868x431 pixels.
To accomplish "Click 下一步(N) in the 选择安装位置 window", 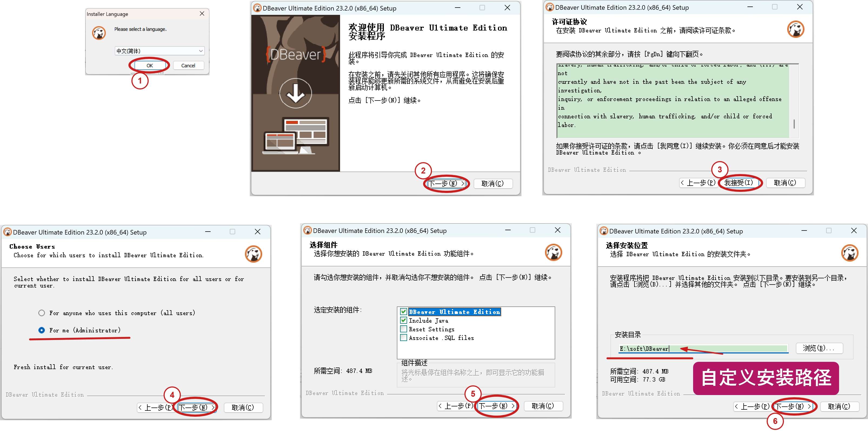I will coord(793,407).
